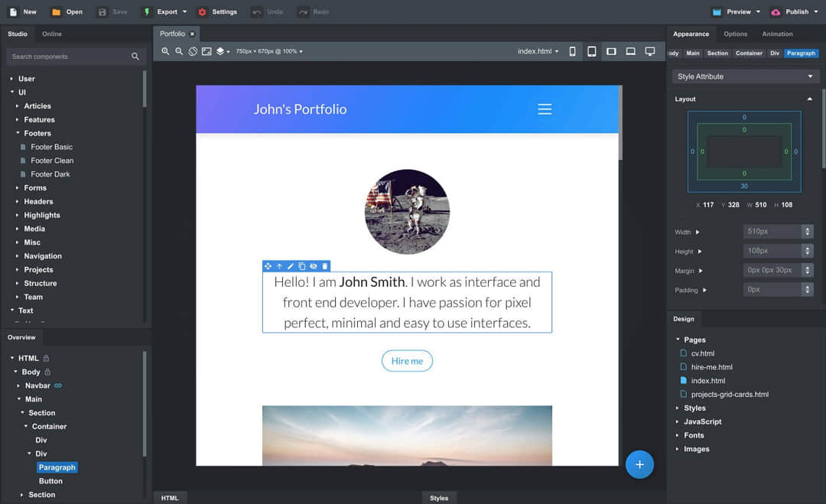
Task: Toggle tablet viewport view
Action: click(592, 51)
